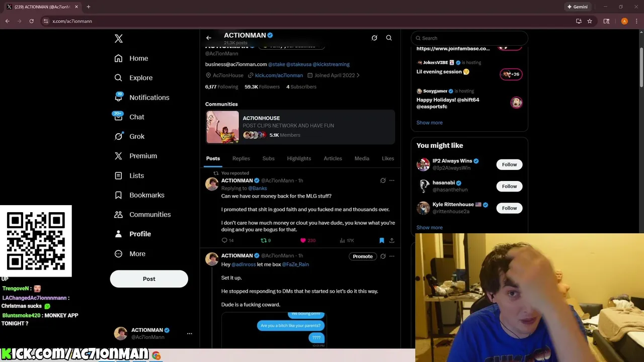This screenshot has height=362, width=644.
Task: Open a new Chrome tab
Action: click(89, 7)
